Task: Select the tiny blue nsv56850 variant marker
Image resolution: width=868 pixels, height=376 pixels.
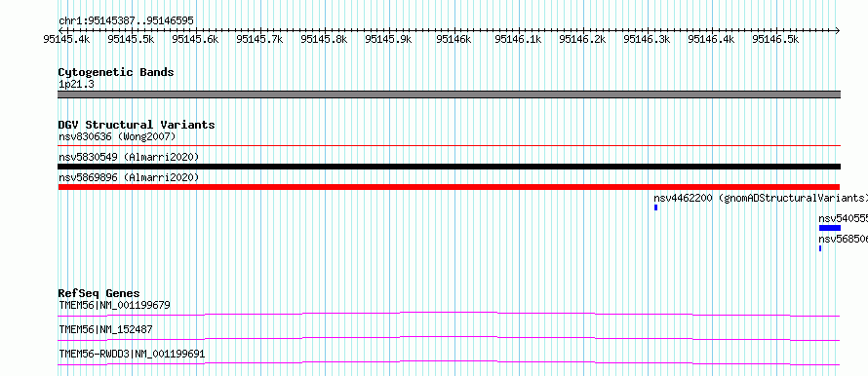Action: (820, 248)
